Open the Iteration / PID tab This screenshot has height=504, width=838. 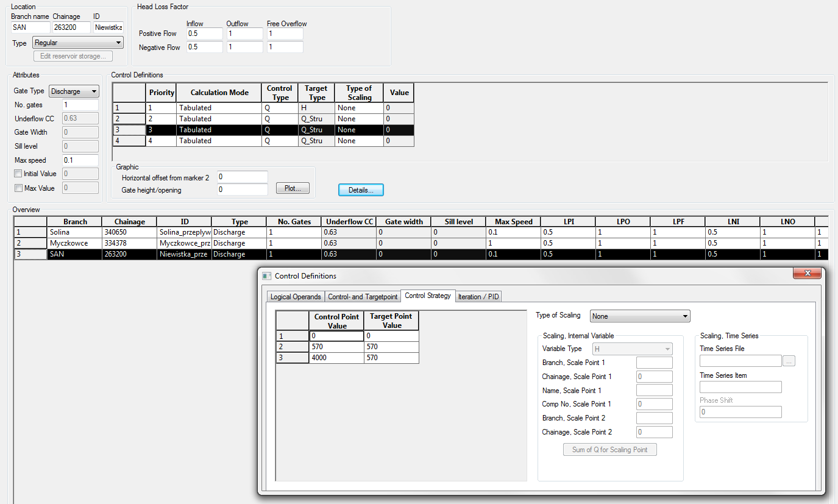(x=478, y=297)
